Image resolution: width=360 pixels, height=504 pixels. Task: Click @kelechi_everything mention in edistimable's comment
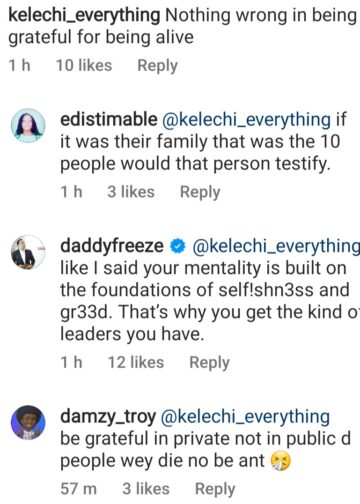[246, 120]
